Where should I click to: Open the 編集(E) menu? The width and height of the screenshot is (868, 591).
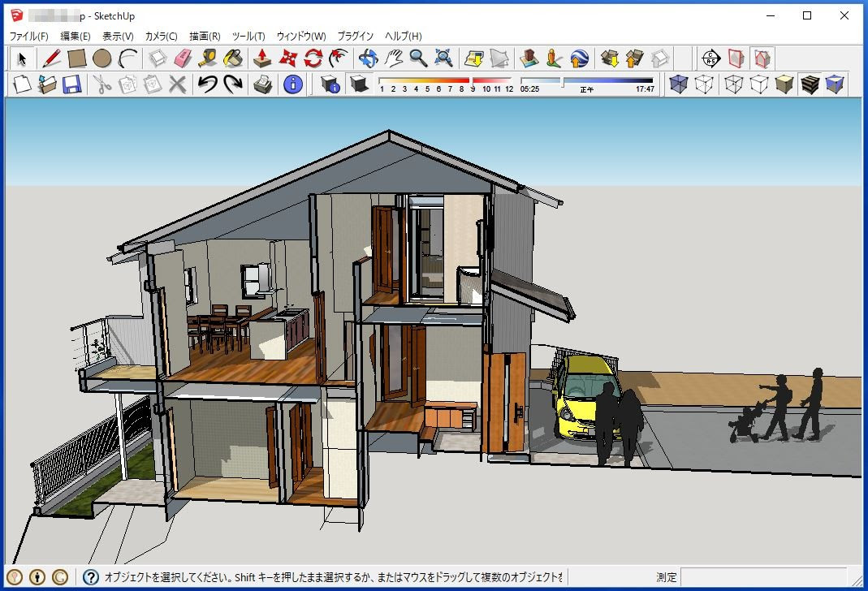click(x=76, y=36)
